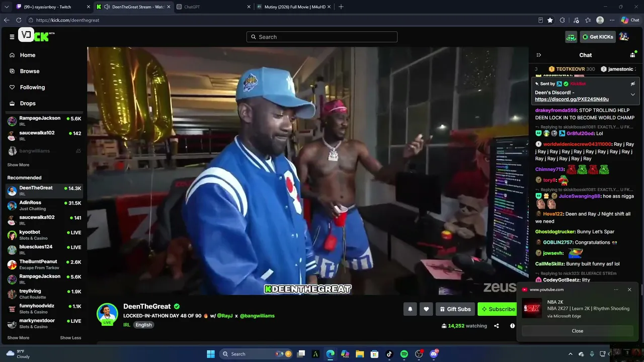This screenshot has width=644, height=362.
Task: Click the IRL category tag
Action: [x=127, y=325]
